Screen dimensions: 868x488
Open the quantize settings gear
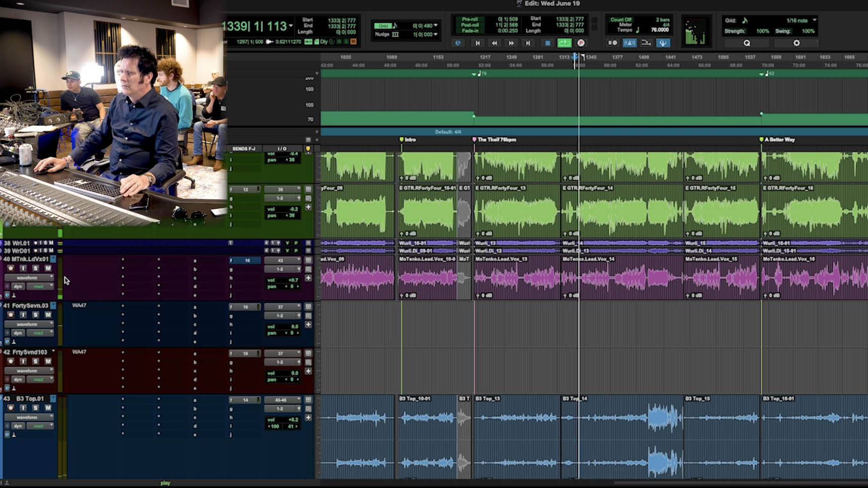point(796,43)
